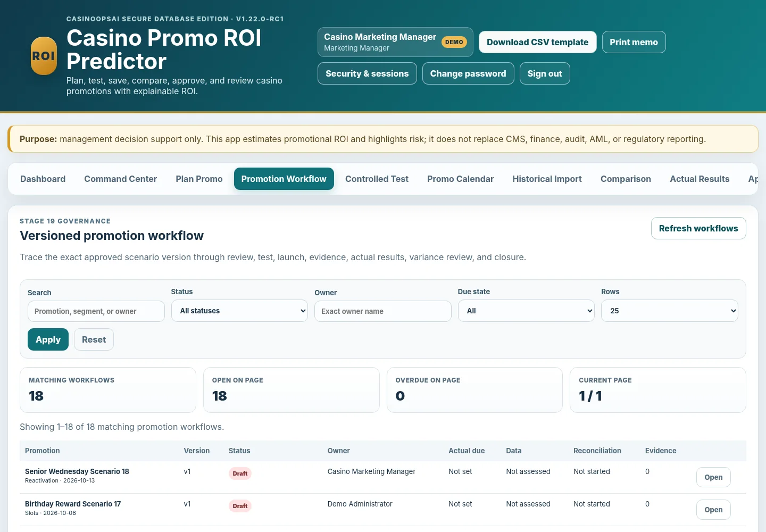This screenshot has width=766, height=532.
Task: Click the Evidence column header
Action: pos(661,451)
